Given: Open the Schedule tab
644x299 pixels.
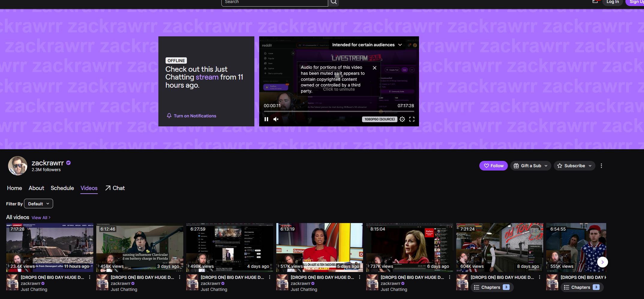Looking at the screenshot, I should pyautogui.click(x=62, y=188).
